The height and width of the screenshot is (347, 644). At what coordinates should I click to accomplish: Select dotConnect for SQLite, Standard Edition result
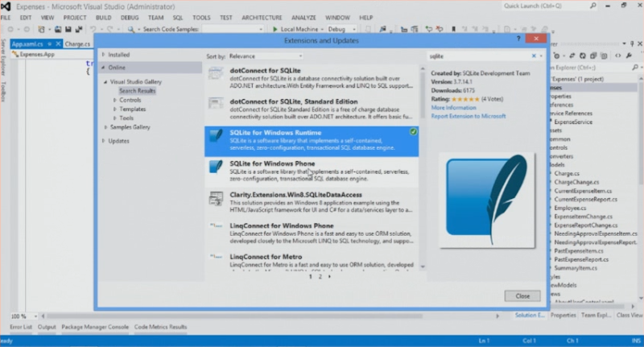click(312, 109)
